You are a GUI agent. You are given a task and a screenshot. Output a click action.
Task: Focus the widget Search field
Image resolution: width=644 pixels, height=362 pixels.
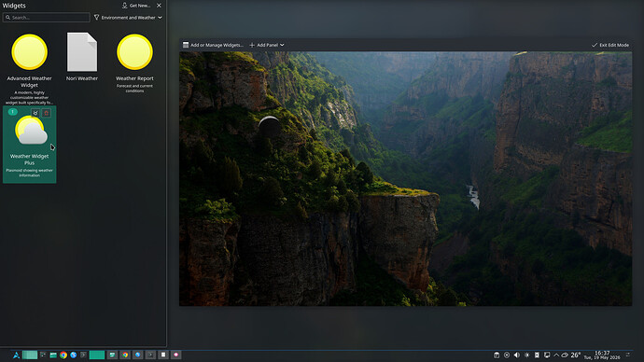click(47, 17)
